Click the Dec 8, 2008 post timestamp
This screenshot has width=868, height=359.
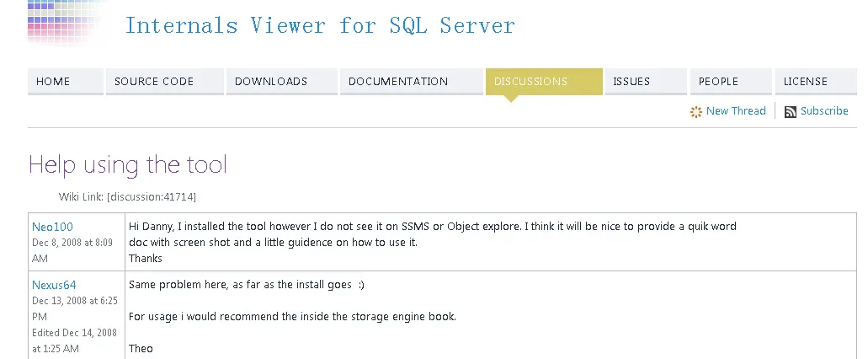[72, 249]
